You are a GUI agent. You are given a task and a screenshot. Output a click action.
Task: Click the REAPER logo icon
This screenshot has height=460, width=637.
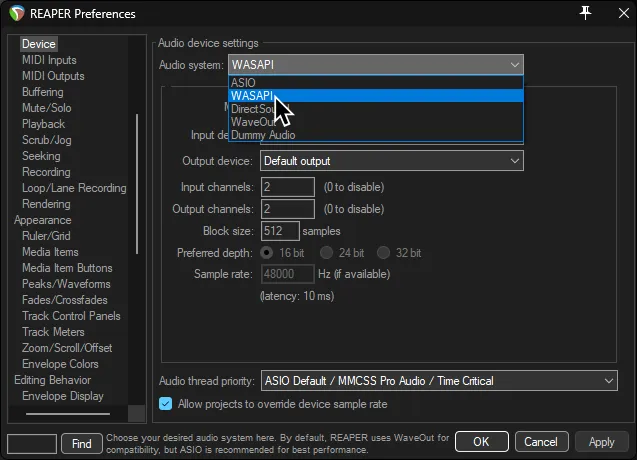click(17, 13)
